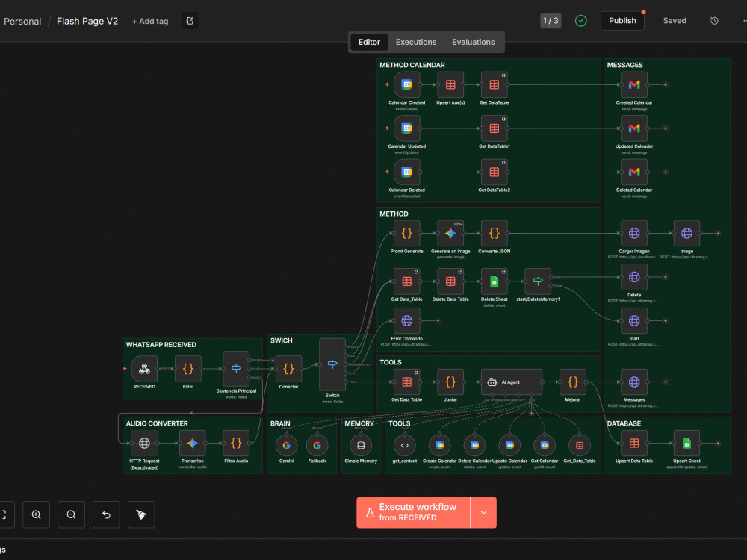Open the Error Comando HTTP node
Screen dimensions: 747x560
[407, 321]
